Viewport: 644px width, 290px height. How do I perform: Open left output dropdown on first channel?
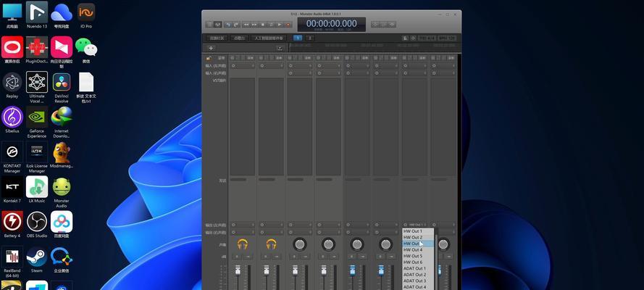click(243, 225)
